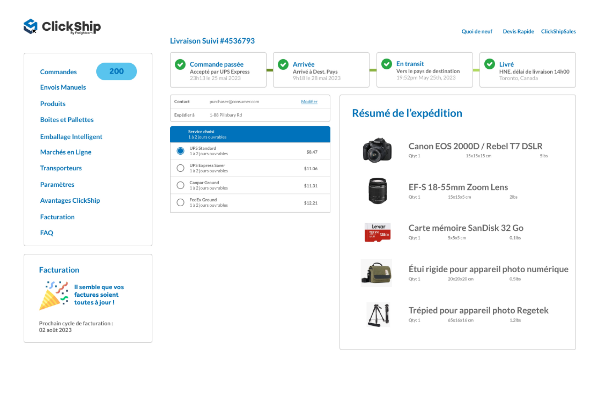This screenshot has height=405, width=600.
Task: Click the 02 août 2023 billing date
Action: coord(55,330)
